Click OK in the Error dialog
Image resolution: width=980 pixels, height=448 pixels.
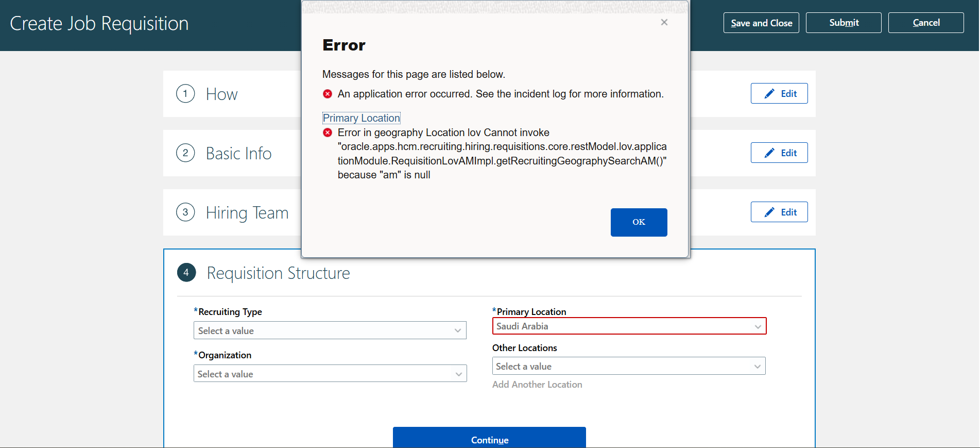pos(639,222)
